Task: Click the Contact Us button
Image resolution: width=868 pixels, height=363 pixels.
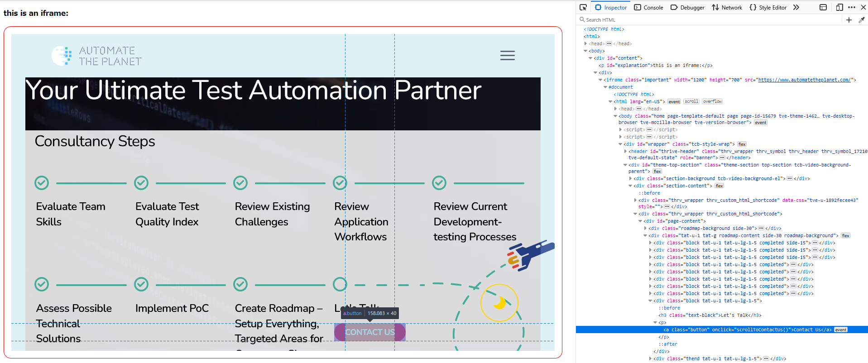Action: [x=370, y=332]
